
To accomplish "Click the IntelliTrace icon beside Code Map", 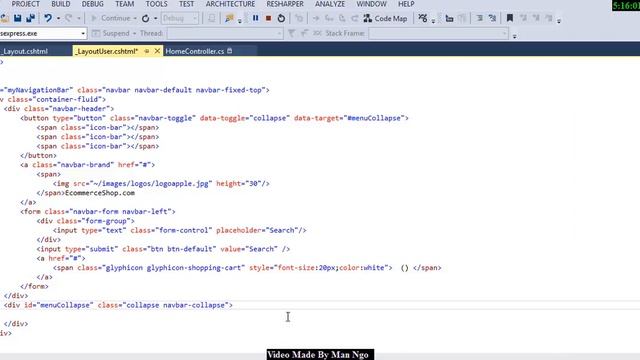I will point(423,18).
